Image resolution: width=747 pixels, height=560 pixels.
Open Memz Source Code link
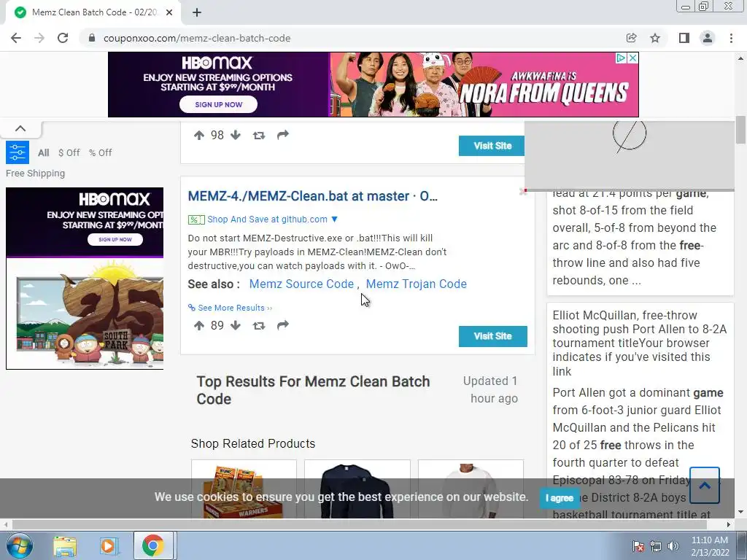click(x=301, y=284)
